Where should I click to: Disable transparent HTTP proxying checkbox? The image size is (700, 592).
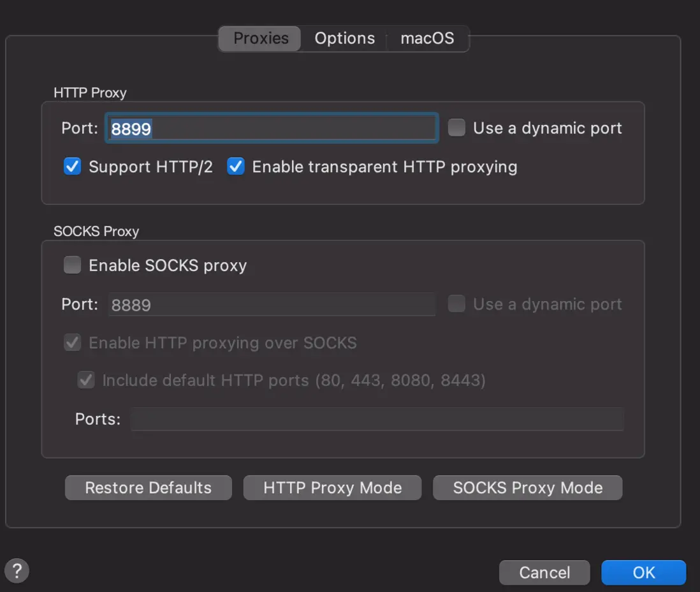(237, 167)
